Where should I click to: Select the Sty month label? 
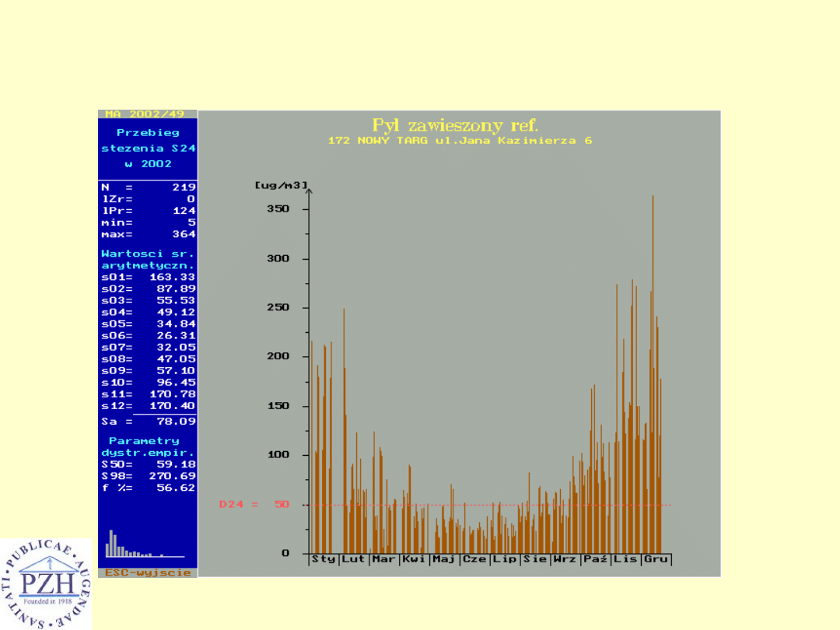[323, 559]
